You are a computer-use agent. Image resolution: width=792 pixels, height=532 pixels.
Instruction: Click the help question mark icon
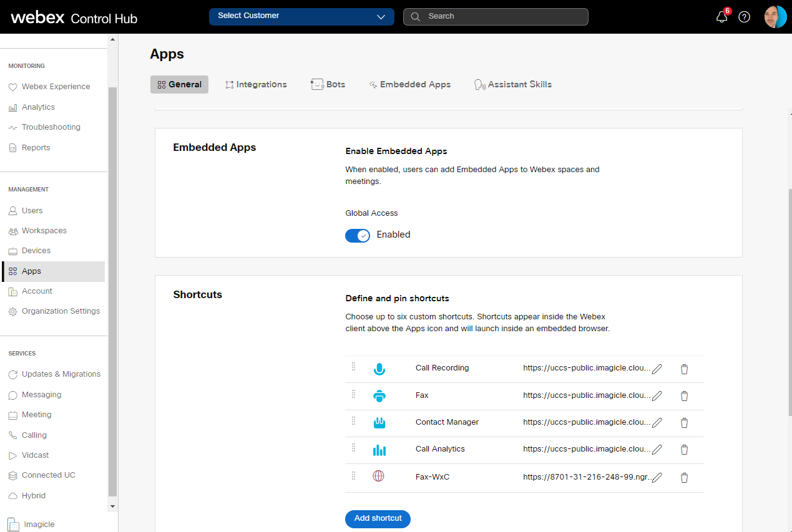point(744,17)
